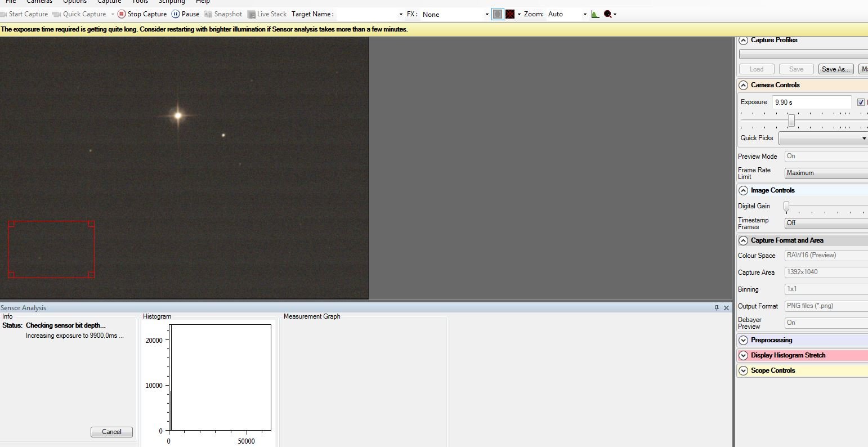The height and width of the screenshot is (447, 868).
Task: Cancel the sensor analysis
Action: coord(111,432)
